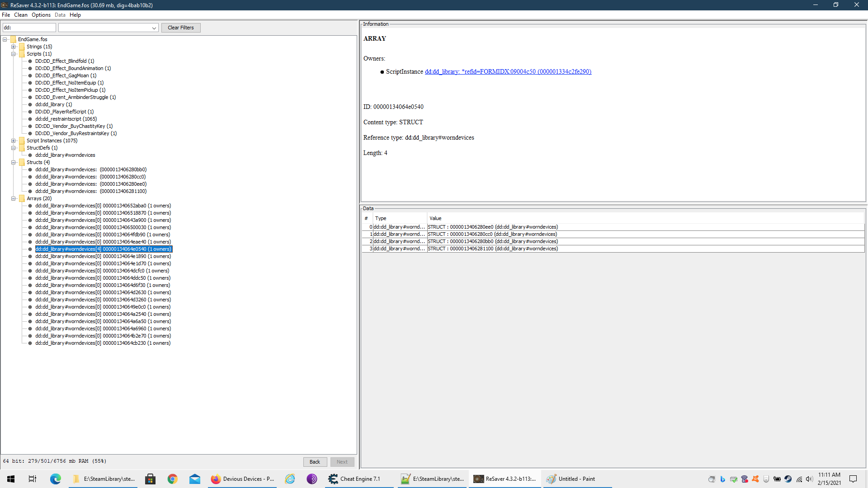Select the Scripts folder icon

coord(22,54)
